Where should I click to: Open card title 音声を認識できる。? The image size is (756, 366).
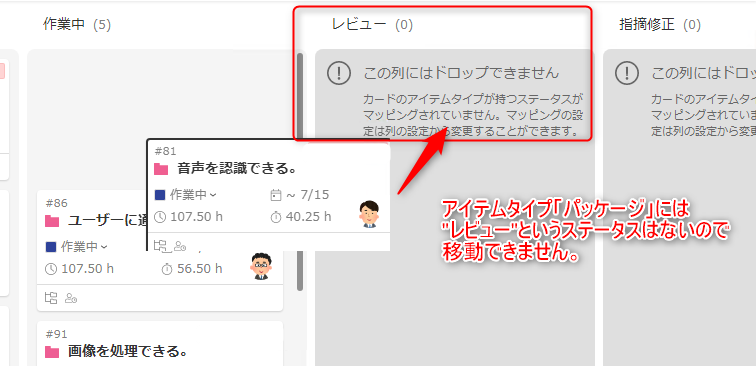tap(236, 169)
